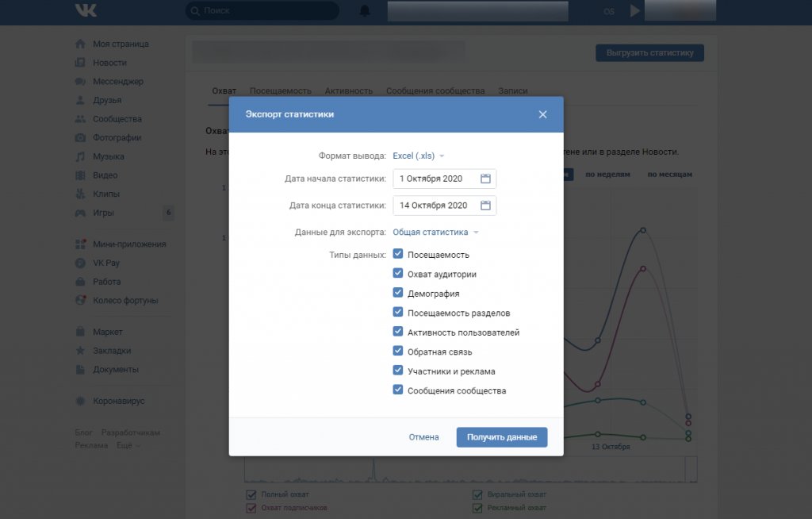Screen dimensions: 812x519
Task: Click the VK logo icon
Action: pos(86,10)
